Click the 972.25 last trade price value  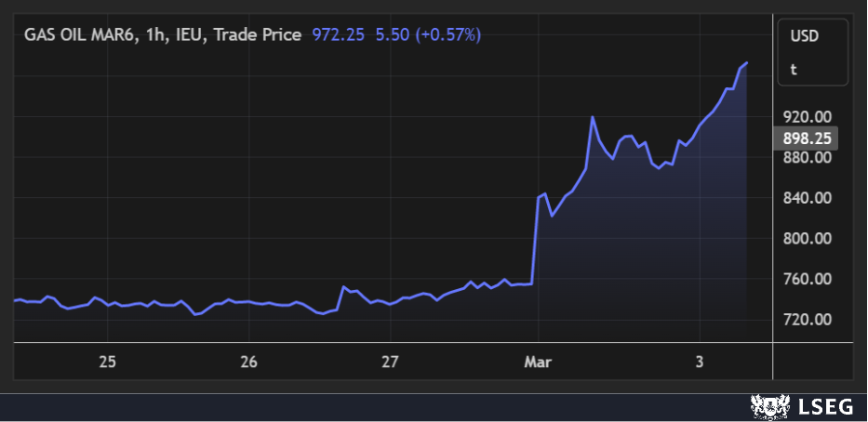(339, 34)
